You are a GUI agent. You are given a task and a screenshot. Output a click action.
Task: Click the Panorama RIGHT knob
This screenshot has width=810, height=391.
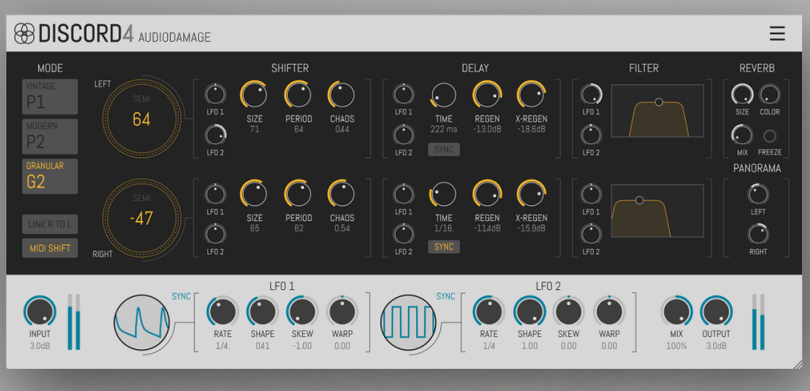click(x=758, y=234)
